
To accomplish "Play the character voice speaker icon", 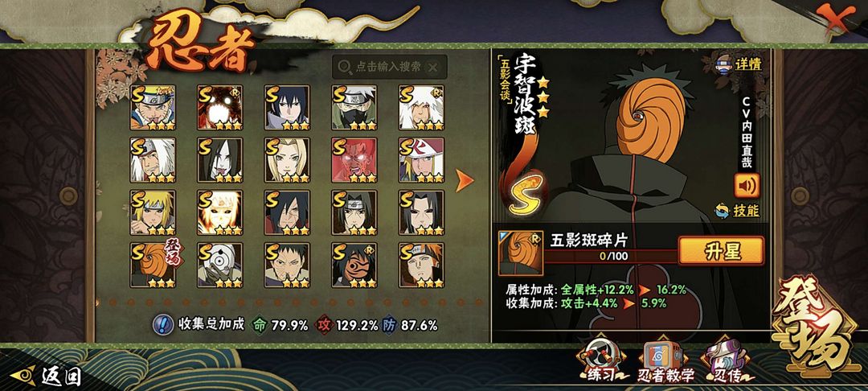I will point(747,186).
